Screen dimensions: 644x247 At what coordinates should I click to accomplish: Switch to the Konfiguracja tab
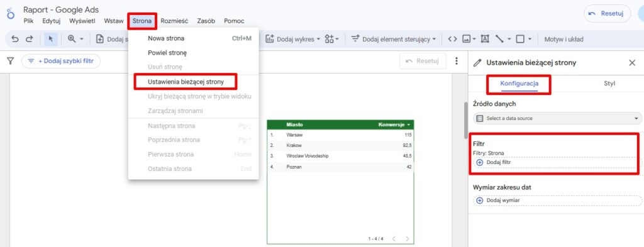[x=519, y=84]
